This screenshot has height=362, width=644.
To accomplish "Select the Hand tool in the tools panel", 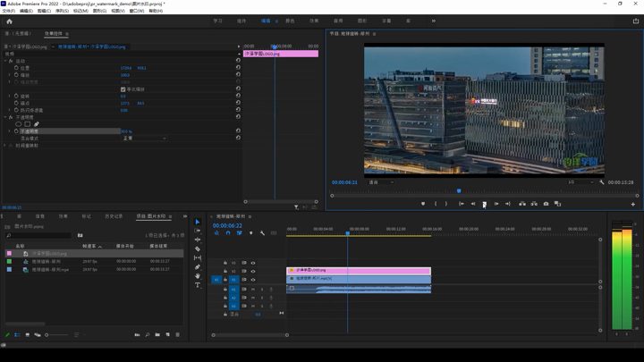I will [198, 276].
